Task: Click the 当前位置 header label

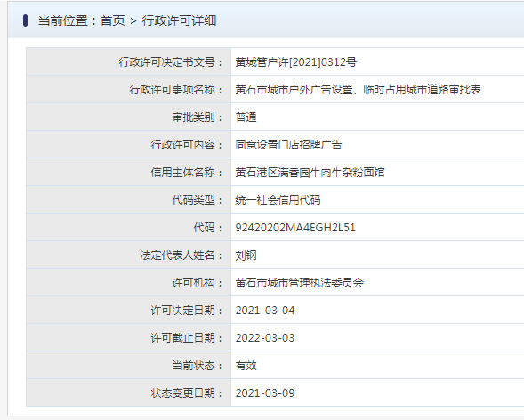Action: [62, 20]
